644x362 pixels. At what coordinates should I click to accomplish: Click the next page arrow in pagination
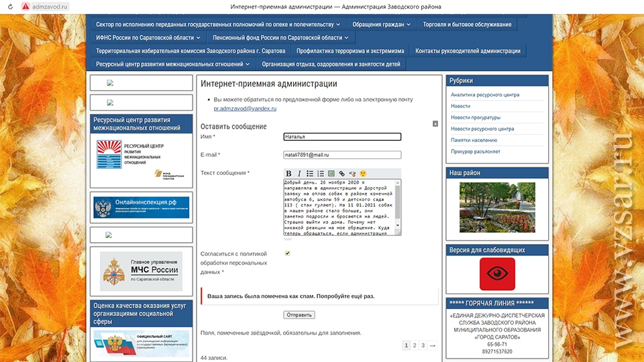[432, 346]
